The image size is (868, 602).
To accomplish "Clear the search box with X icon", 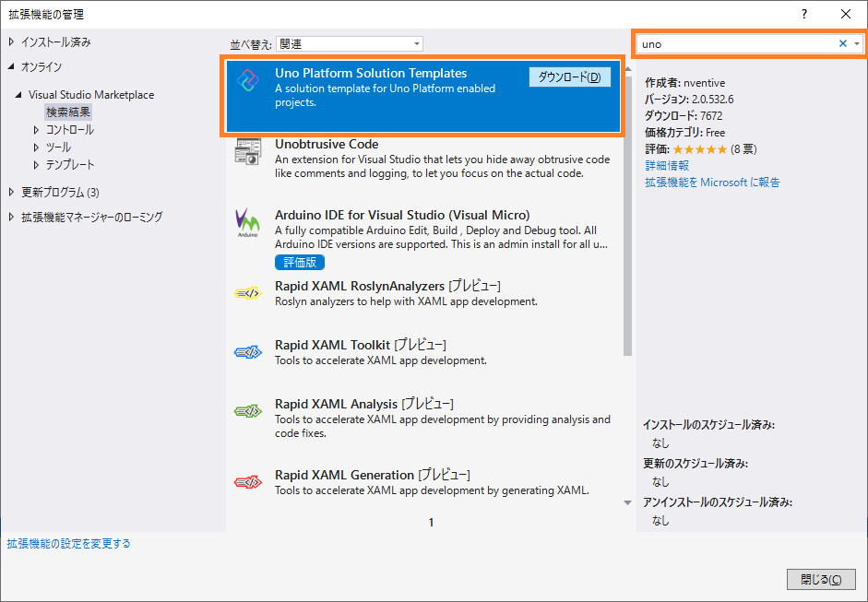I will pyautogui.click(x=842, y=44).
